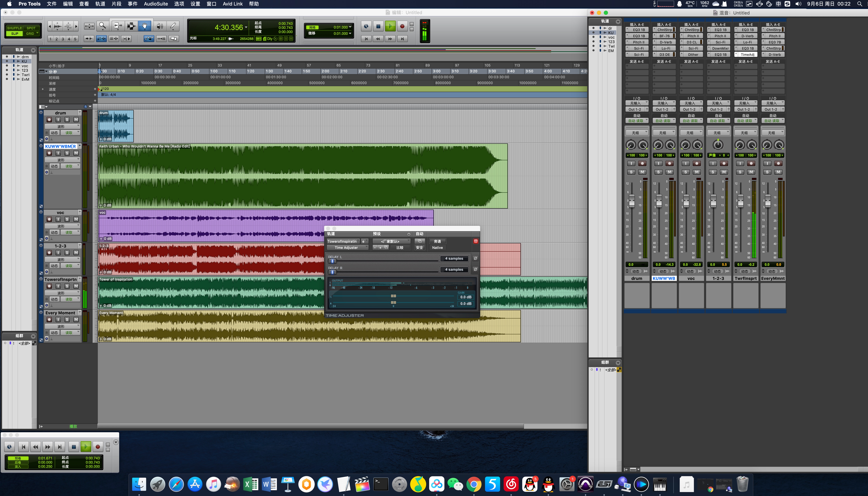Recall memory location zoom preset 3
868x496 pixels.
click(63, 39)
